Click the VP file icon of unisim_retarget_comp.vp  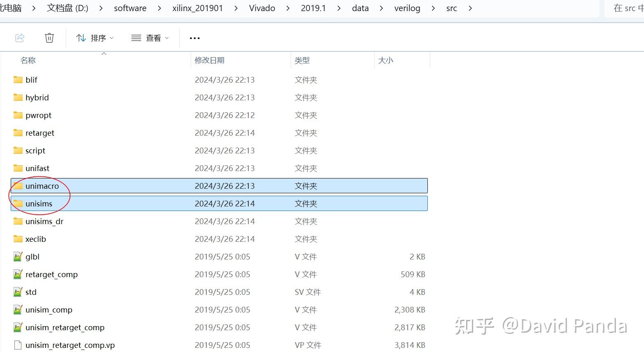tap(17, 345)
